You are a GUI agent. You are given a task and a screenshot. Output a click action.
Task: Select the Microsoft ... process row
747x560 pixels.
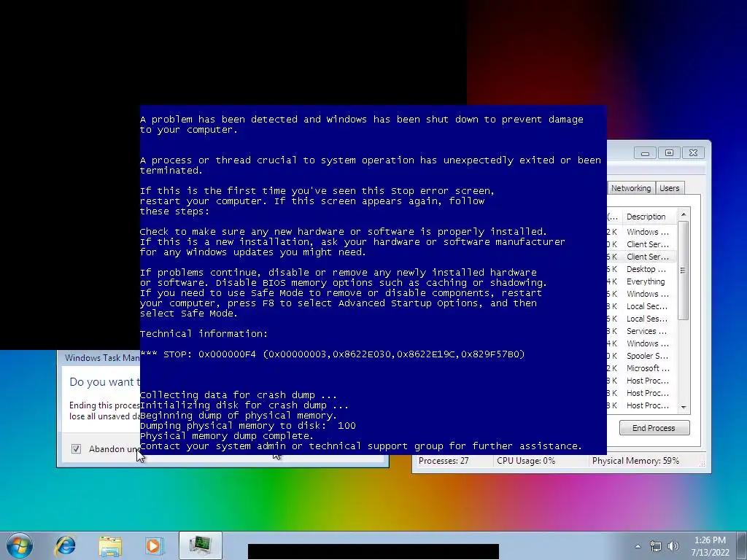[642, 368]
